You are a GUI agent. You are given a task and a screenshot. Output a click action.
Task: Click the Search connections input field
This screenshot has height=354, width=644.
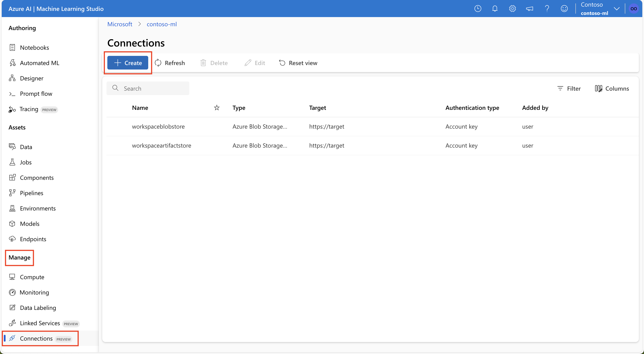pos(148,88)
